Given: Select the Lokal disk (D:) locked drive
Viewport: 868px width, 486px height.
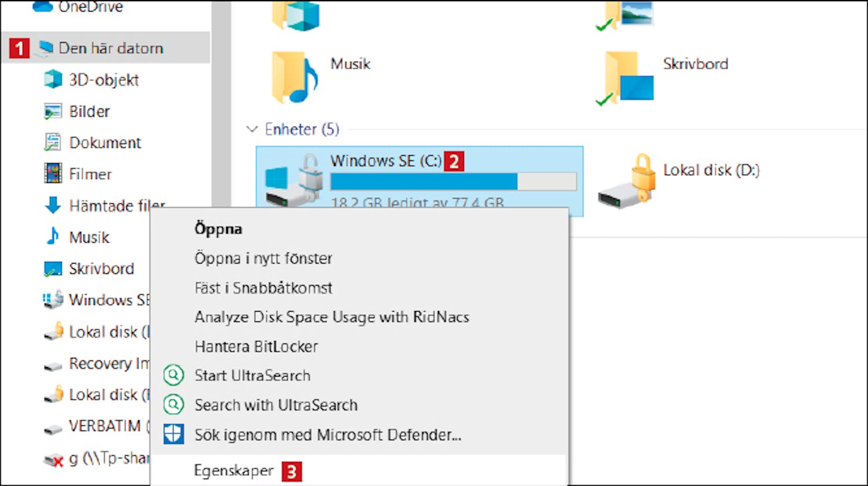Looking at the screenshot, I should [679, 181].
